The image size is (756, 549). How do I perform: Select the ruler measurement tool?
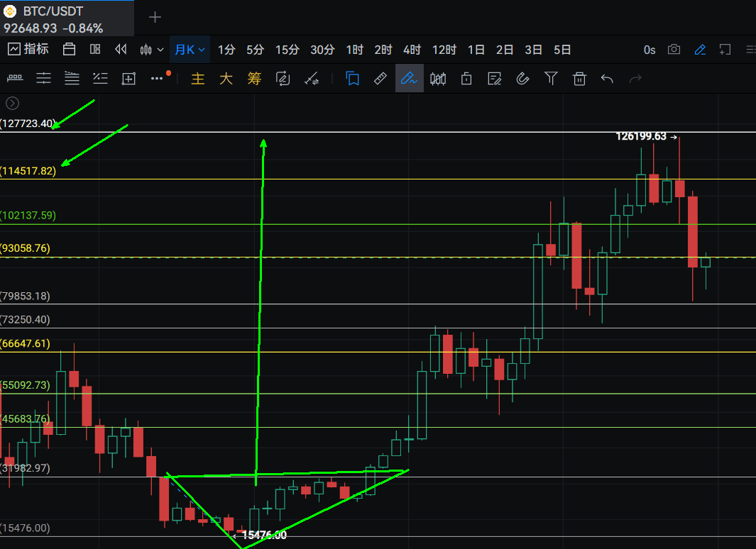click(380, 78)
